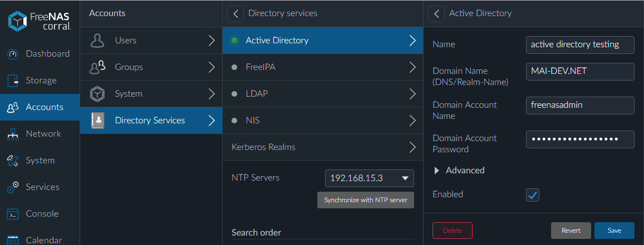Select the FreeIPA directory service

click(323, 67)
